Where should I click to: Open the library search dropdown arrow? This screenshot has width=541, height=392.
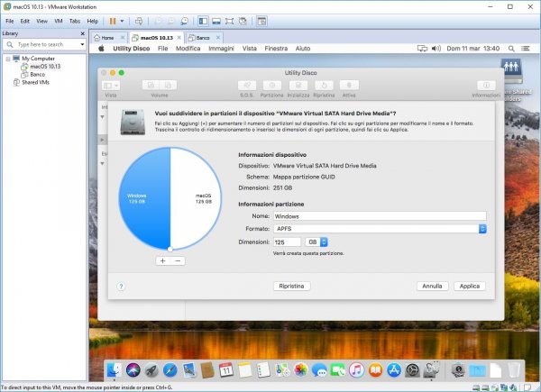[82, 44]
